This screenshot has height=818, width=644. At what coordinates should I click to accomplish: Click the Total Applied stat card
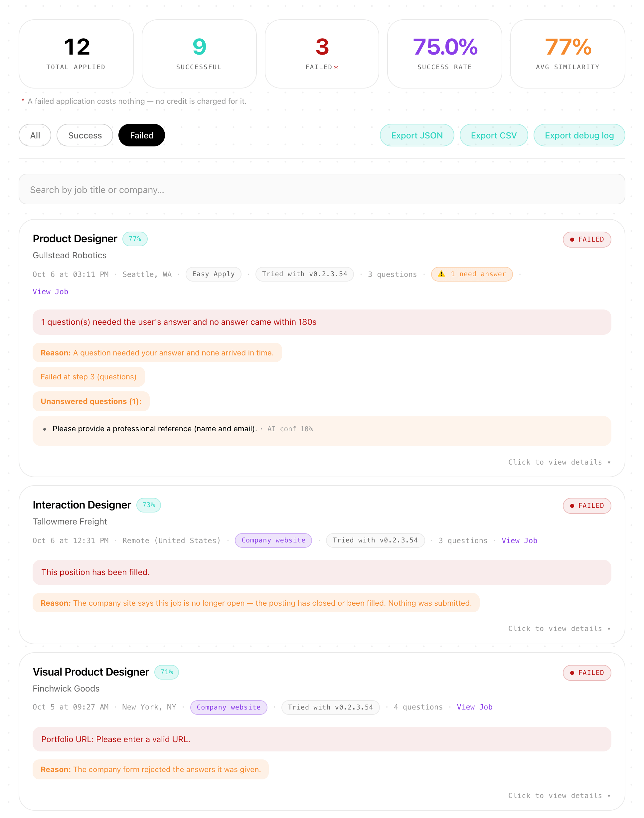point(76,54)
